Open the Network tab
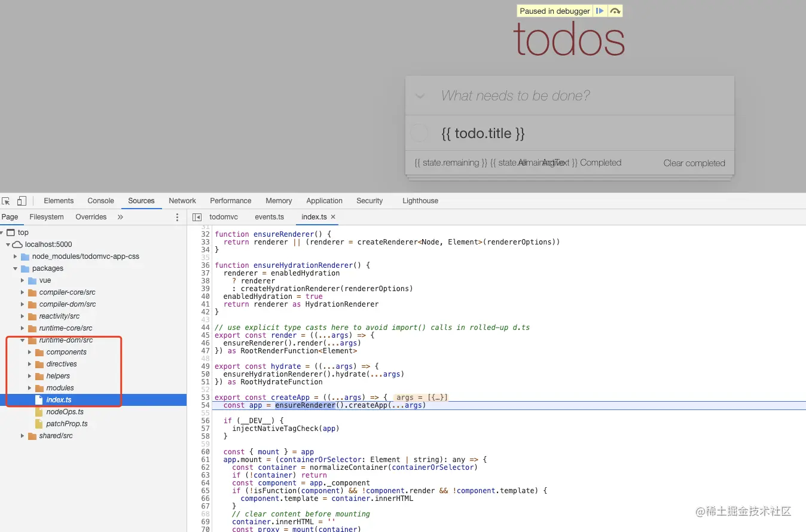The image size is (806, 532). point(182,201)
